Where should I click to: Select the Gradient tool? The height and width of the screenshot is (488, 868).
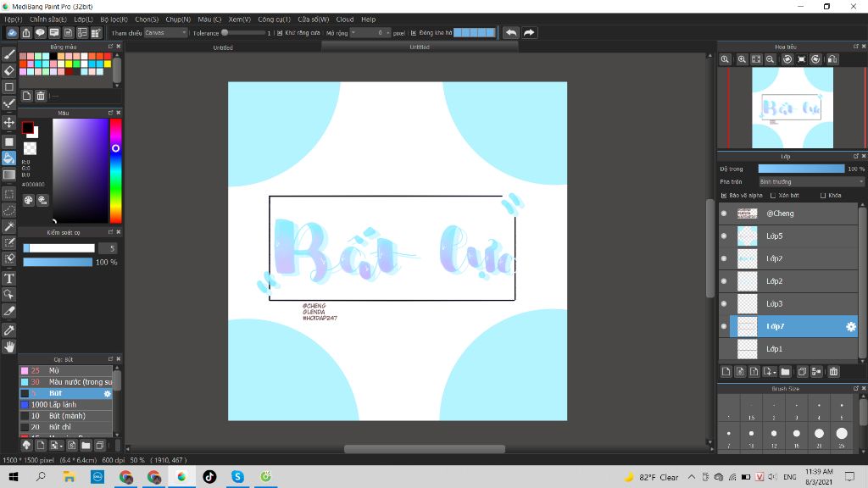pos(8,175)
